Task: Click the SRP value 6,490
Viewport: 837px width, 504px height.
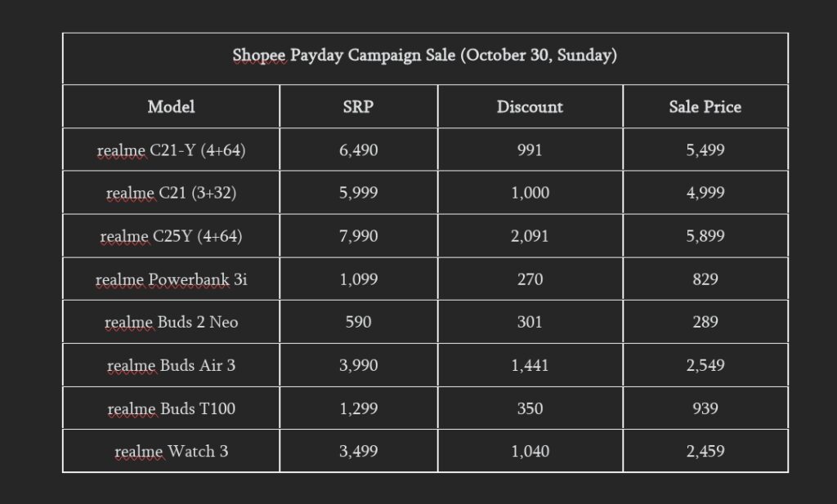Action: 359,149
